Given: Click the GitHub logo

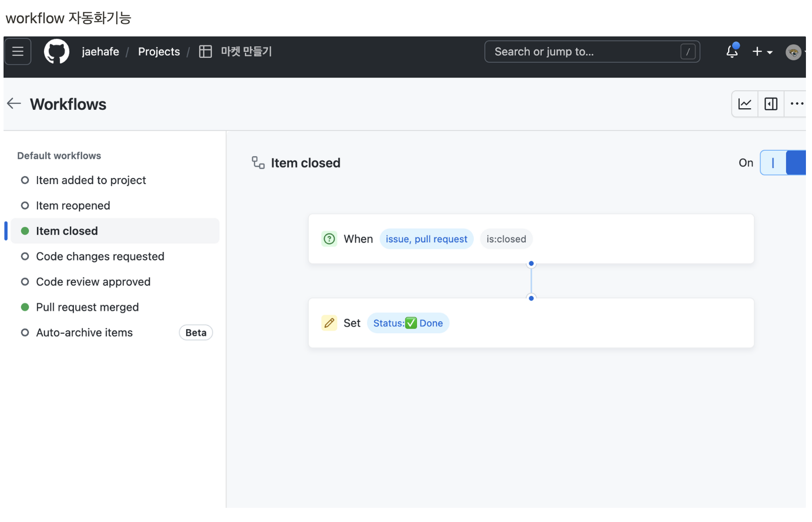Looking at the screenshot, I should coord(57,52).
